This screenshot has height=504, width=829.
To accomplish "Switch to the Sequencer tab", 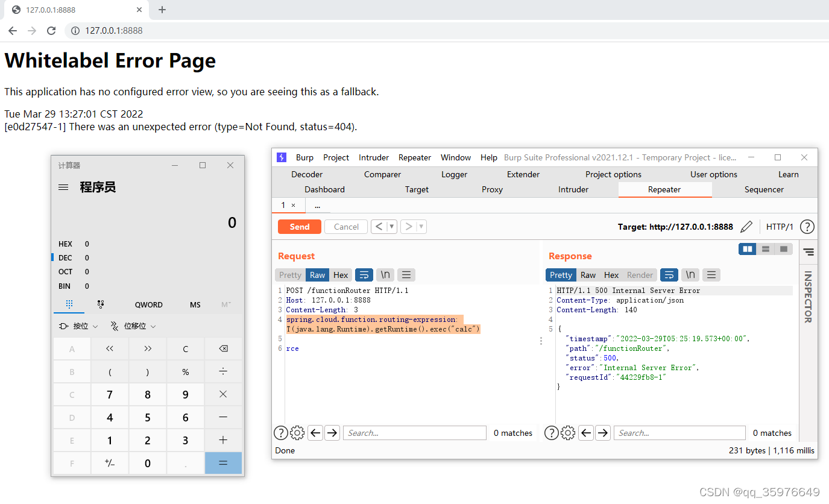I will 764,189.
